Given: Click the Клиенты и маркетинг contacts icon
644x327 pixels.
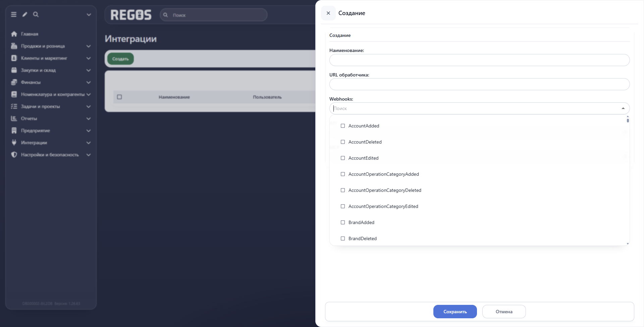Looking at the screenshot, I should [x=14, y=58].
